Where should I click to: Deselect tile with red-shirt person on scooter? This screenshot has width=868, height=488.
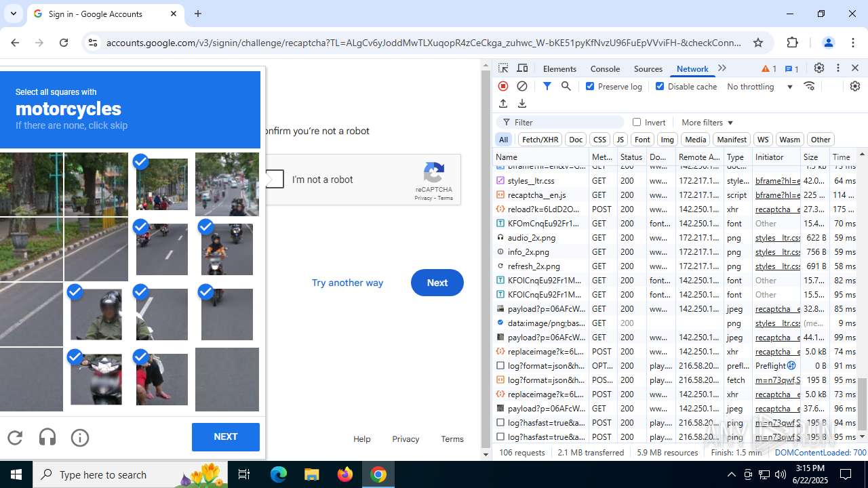[161, 380]
